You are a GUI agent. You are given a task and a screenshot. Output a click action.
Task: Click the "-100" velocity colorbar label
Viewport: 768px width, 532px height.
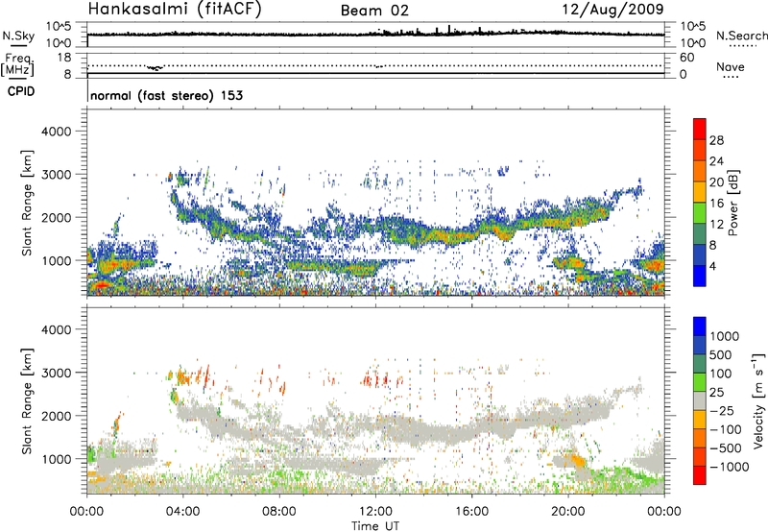point(726,429)
